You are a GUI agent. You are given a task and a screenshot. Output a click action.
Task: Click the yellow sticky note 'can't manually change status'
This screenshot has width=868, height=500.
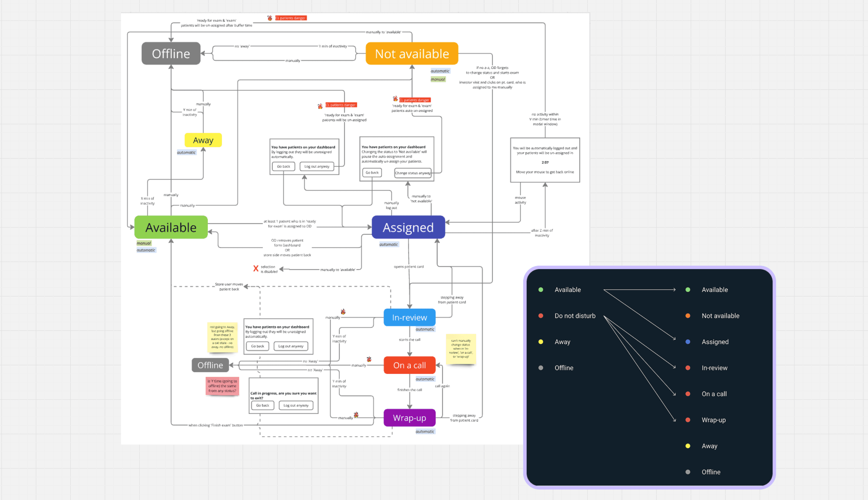461,349
